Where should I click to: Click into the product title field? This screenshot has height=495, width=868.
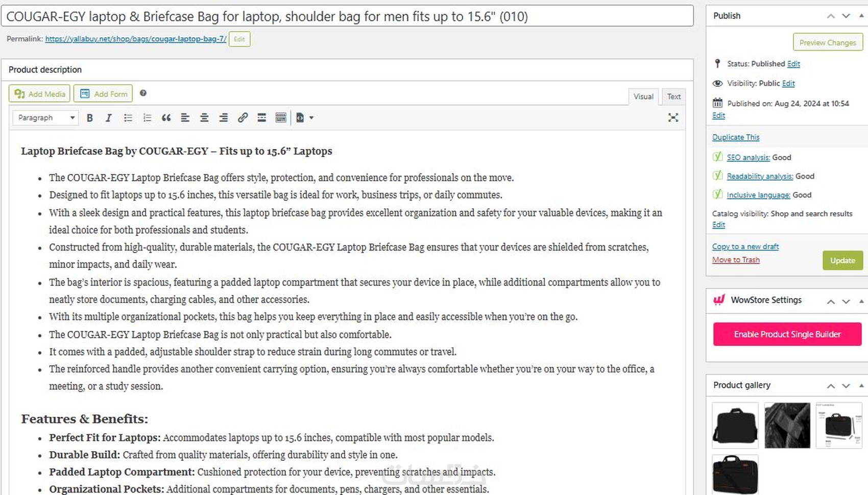pyautogui.click(x=348, y=16)
